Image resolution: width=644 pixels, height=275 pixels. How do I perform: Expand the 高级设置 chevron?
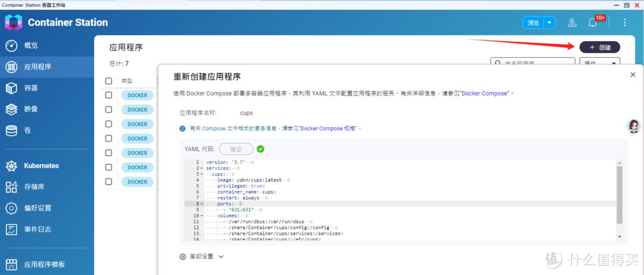[x=221, y=257]
